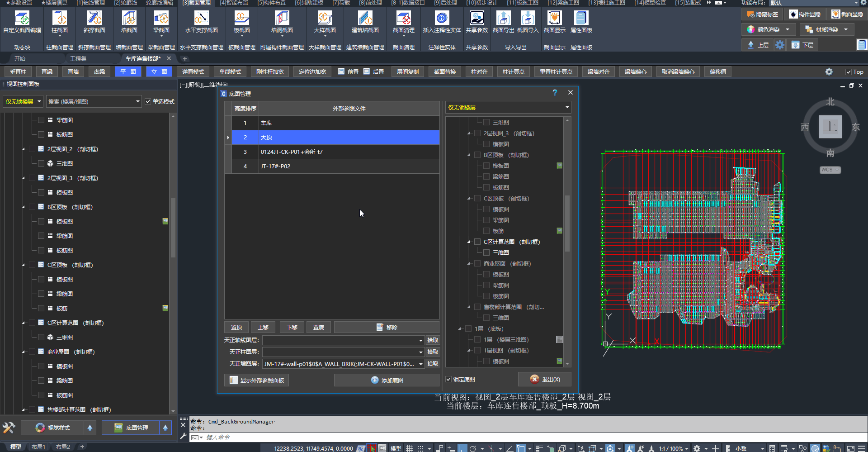Open the 天正墙图层 dropdown list
868x452 pixels.
420,364
